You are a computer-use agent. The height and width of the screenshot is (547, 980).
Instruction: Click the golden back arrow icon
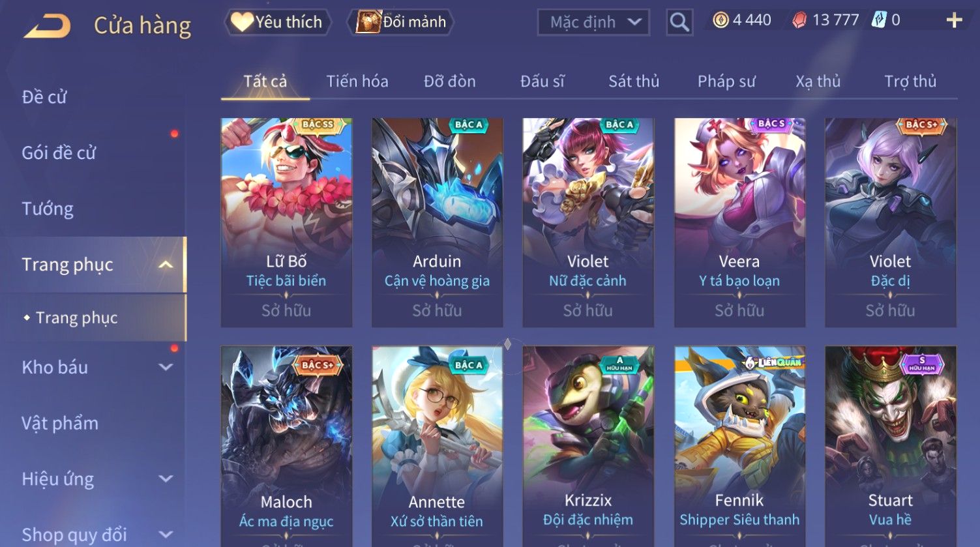[47, 26]
